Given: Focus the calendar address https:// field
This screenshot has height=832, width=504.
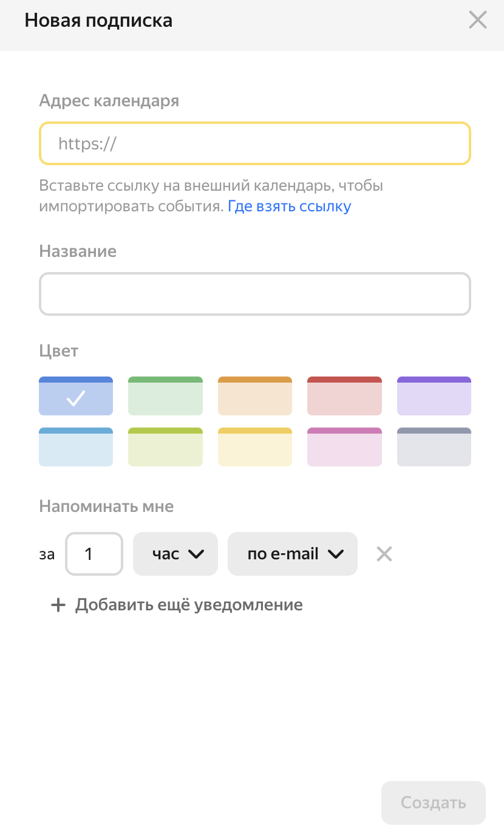Looking at the screenshot, I should 255,144.
